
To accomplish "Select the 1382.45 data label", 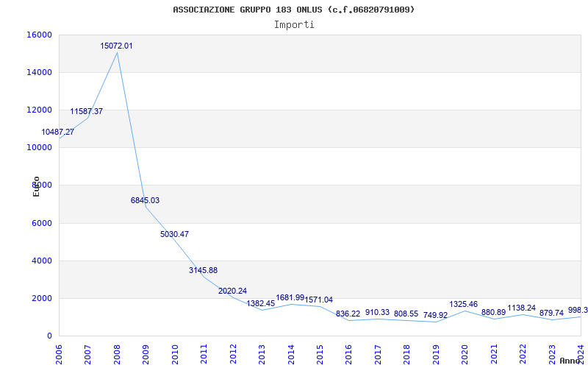I will (261, 304).
